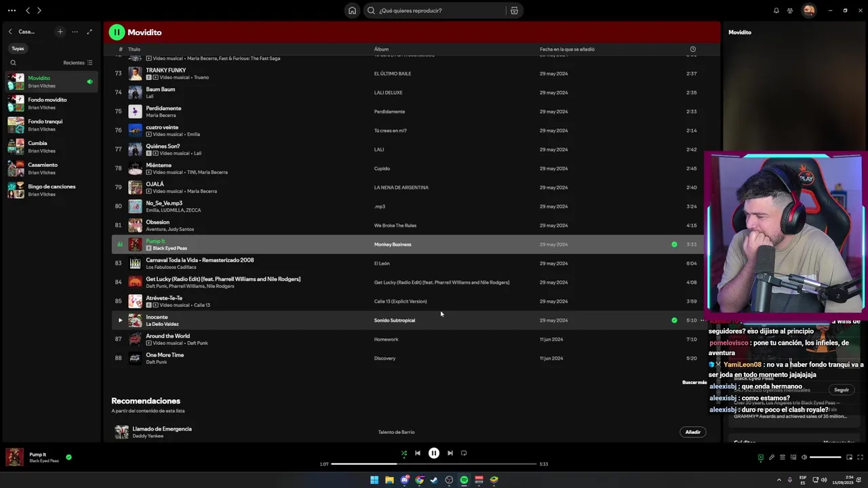Seek on the song progress bar
The height and width of the screenshot is (488, 868).
[x=434, y=464]
